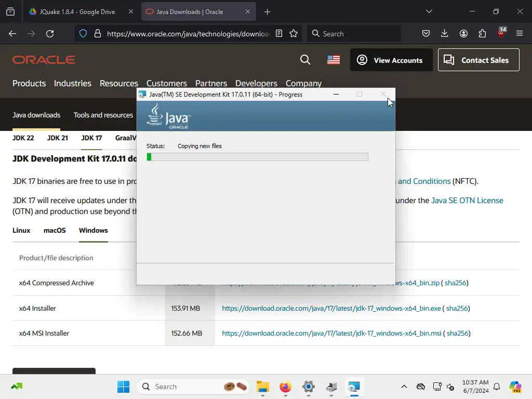
Task: Open sha256 link for x64 Installer
Action: 457,309
